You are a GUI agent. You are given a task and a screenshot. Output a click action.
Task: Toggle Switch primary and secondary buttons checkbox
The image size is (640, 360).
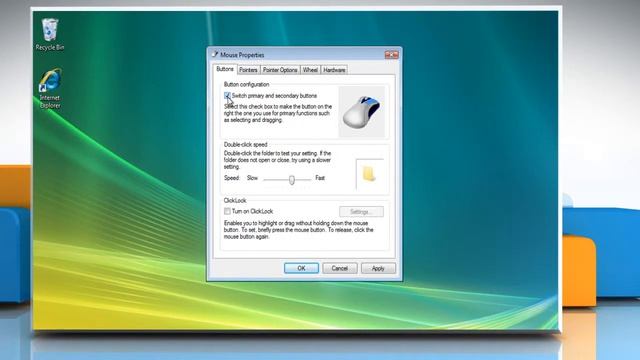click(227, 96)
